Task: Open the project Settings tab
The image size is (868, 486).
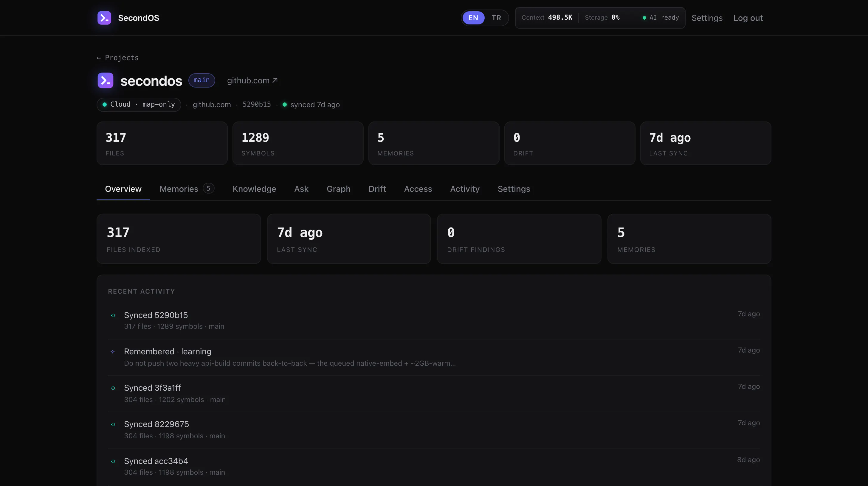Action: (x=514, y=189)
